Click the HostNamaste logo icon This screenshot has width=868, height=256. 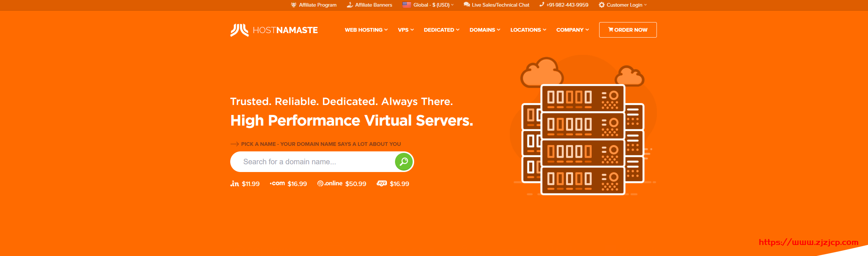coord(239,30)
